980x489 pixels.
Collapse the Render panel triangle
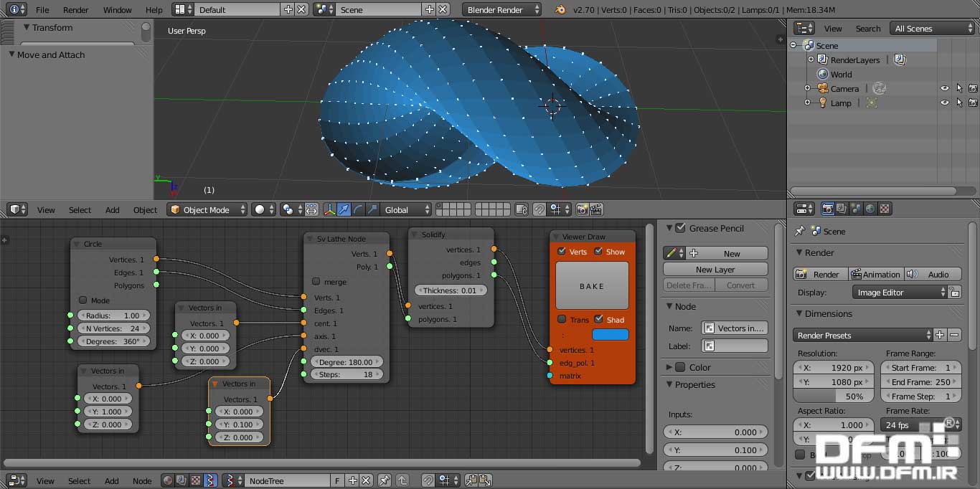(x=800, y=252)
